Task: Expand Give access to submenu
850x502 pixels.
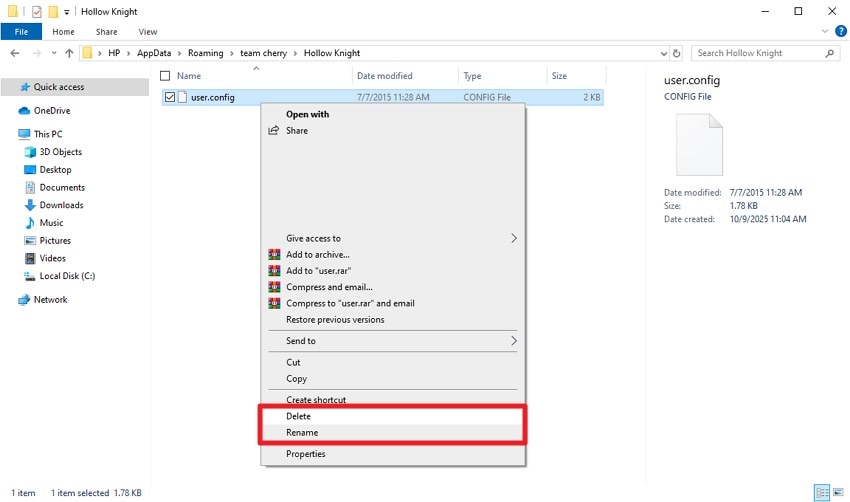Action: [393, 239]
